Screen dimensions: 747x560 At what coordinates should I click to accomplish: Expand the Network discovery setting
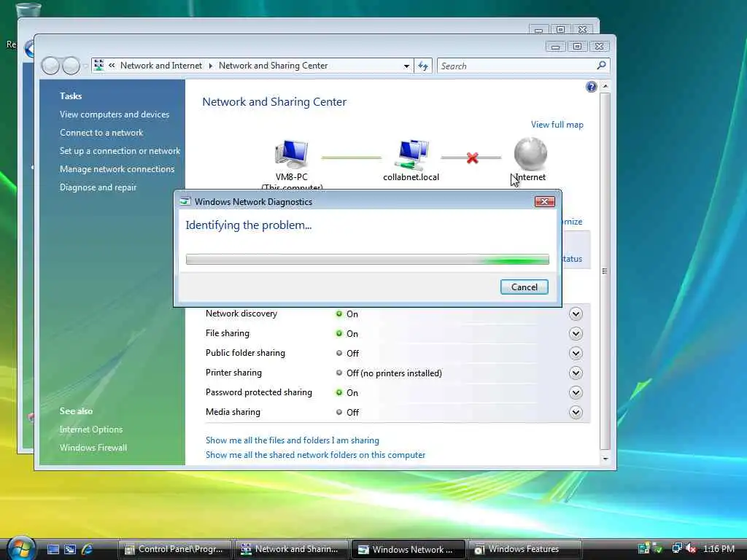pos(576,314)
